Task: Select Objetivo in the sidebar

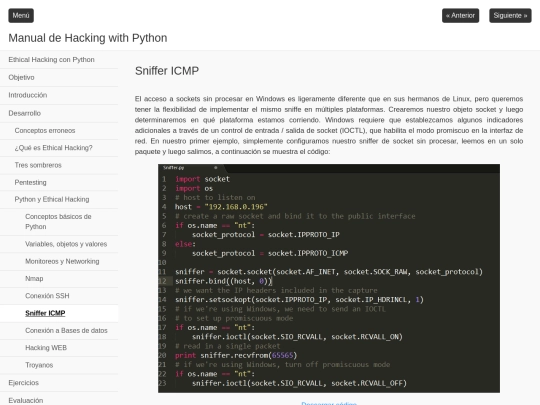Action: [x=21, y=77]
